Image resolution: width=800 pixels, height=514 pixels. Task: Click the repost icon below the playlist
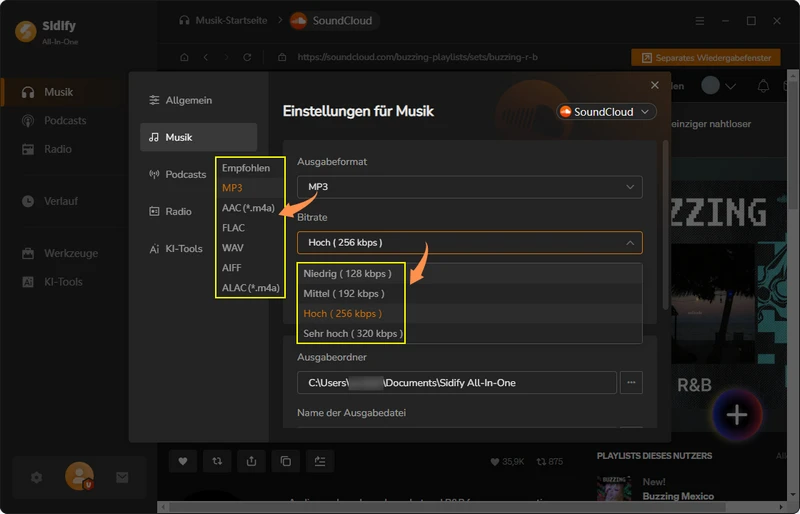217,461
